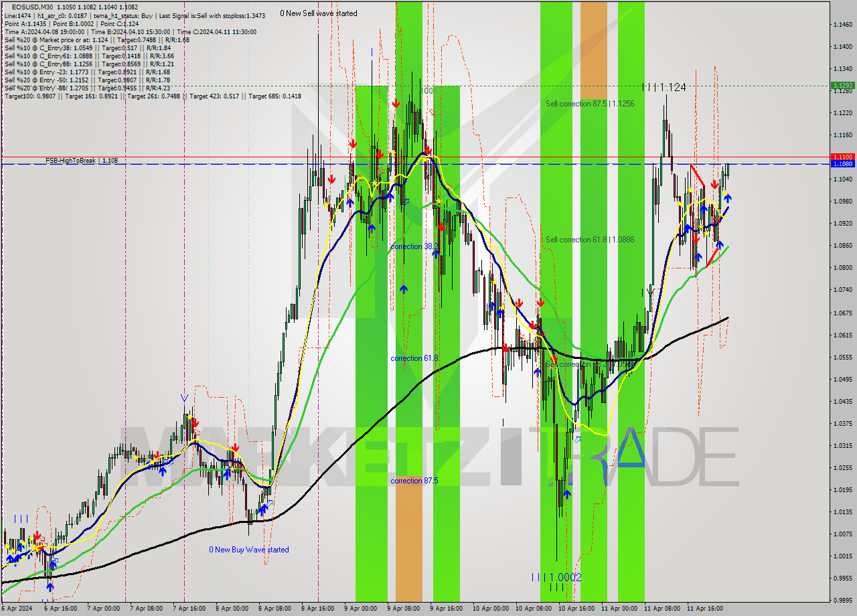Image resolution: width=857 pixels, height=616 pixels.
Task: Click the 1.0015 price axis value
Action: 842,556
